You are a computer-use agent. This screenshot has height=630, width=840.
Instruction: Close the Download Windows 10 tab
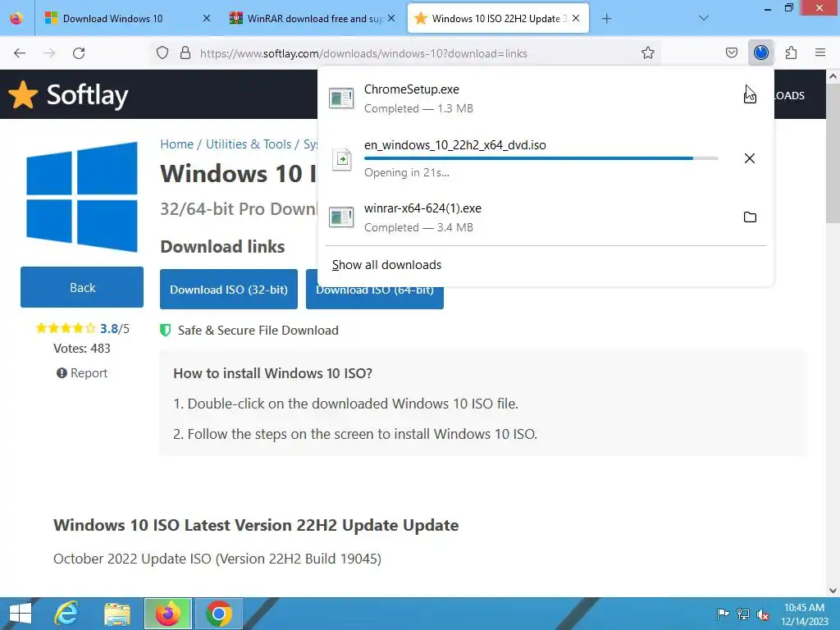(x=207, y=19)
